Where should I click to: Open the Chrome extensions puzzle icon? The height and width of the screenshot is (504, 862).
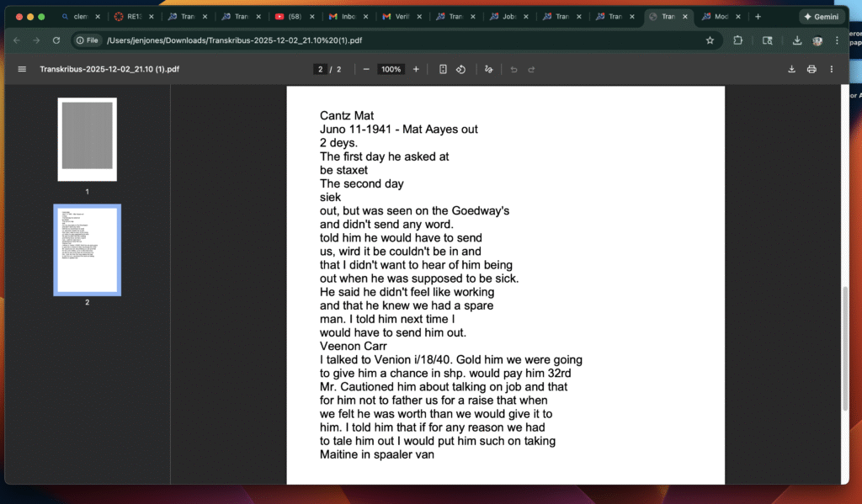(x=738, y=40)
